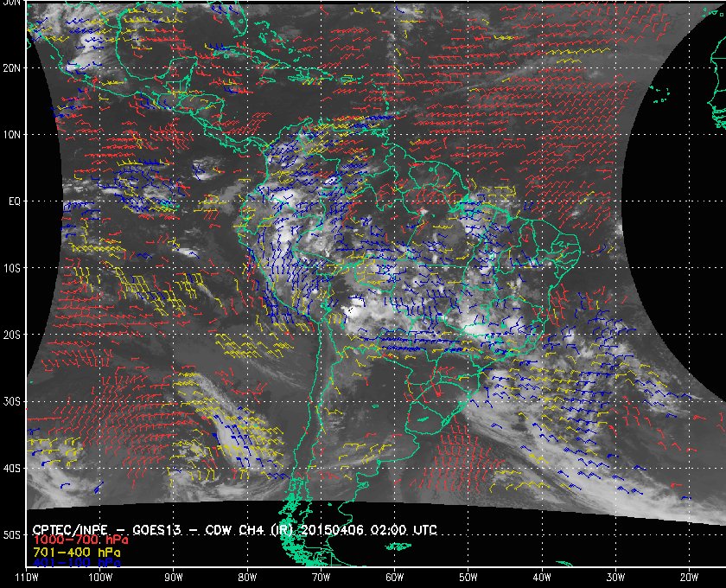Select the 30S latitude label
Image resolution: width=726 pixels, height=588 pixels.
point(11,402)
